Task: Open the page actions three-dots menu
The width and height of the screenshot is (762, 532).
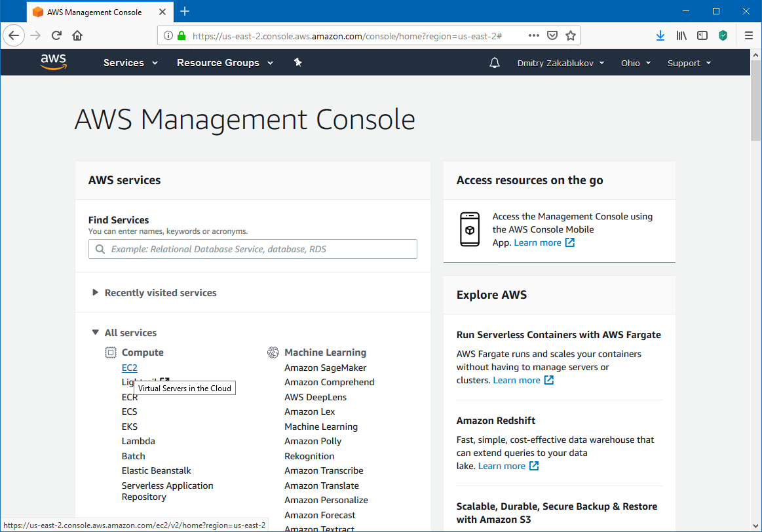Action: coord(533,35)
